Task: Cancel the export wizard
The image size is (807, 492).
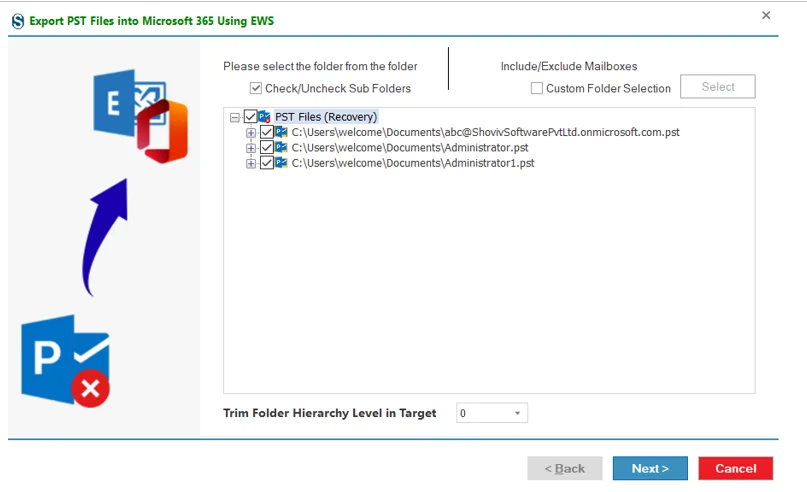Action: pyautogui.click(x=735, y=468)
